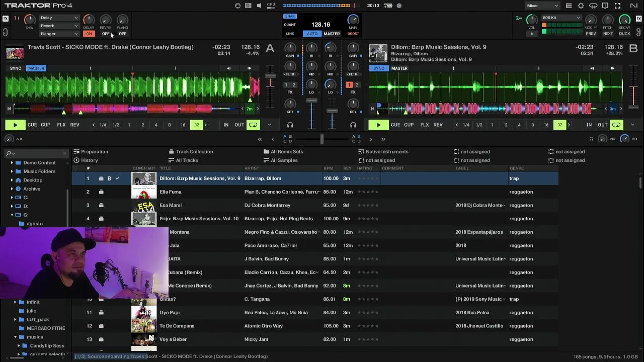The width and height of the screenshot is (644, 362).
Task: Open the 808 Kit pattern dropdown
Action: click(x=561, y=18)
